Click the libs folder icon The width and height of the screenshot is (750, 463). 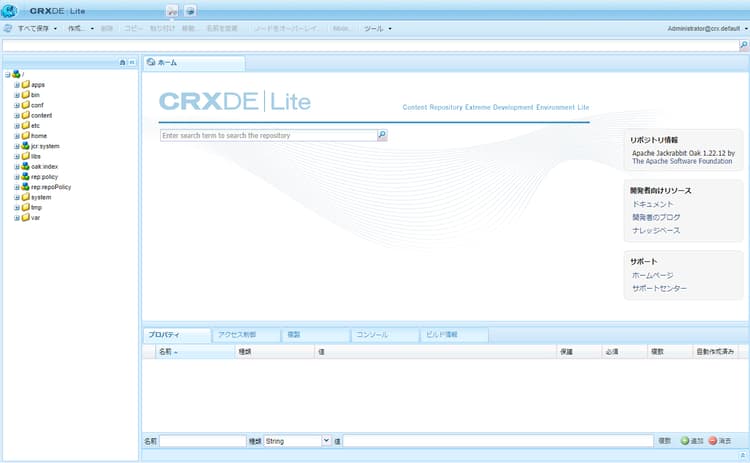[x=26, y=156]
